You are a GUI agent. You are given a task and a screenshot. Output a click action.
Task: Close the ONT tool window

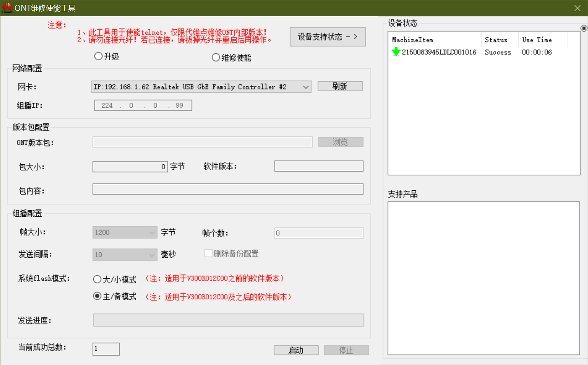pos(577,8)
